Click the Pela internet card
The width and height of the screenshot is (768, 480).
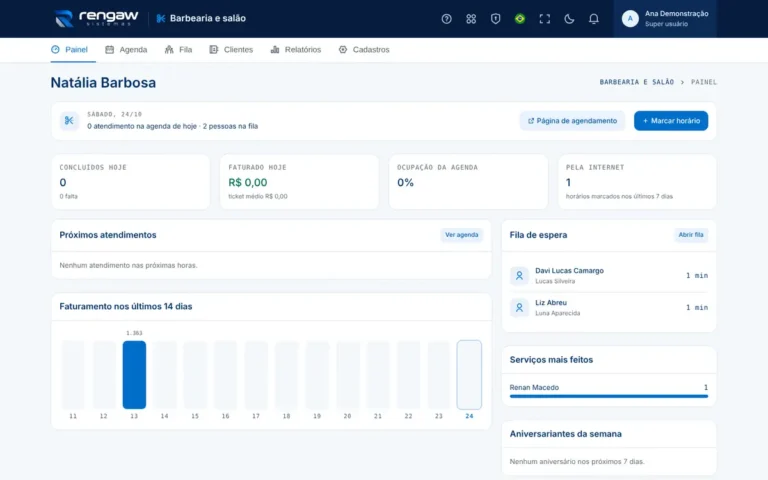pos(637,182)
